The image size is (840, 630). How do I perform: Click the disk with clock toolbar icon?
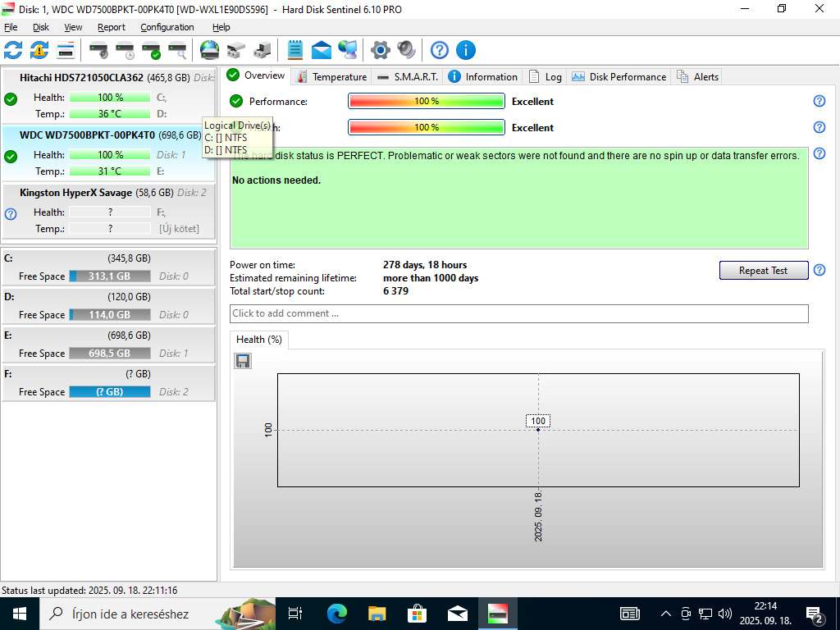125,50
